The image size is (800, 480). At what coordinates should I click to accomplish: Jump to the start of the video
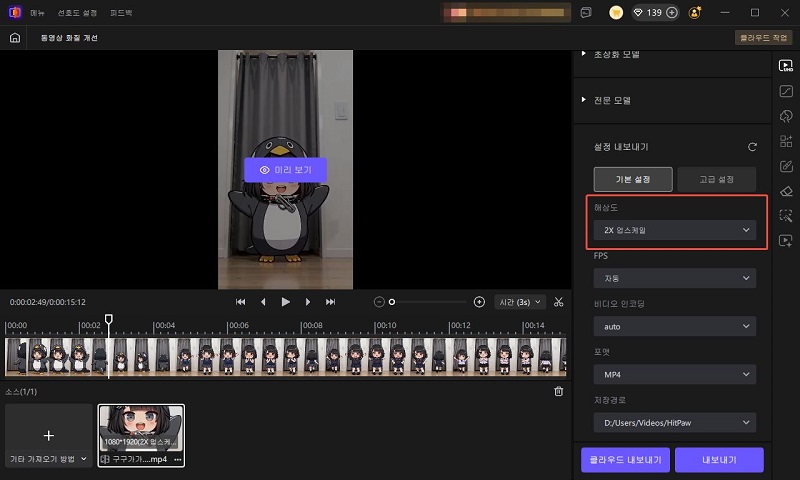tap(240, 302)
